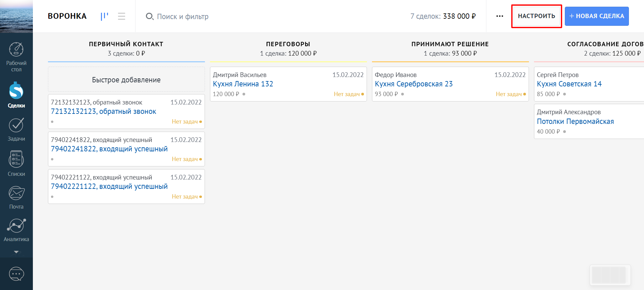Switch to list view layout
This screenshot has height=290, width=644.
[x=121, y=16]
